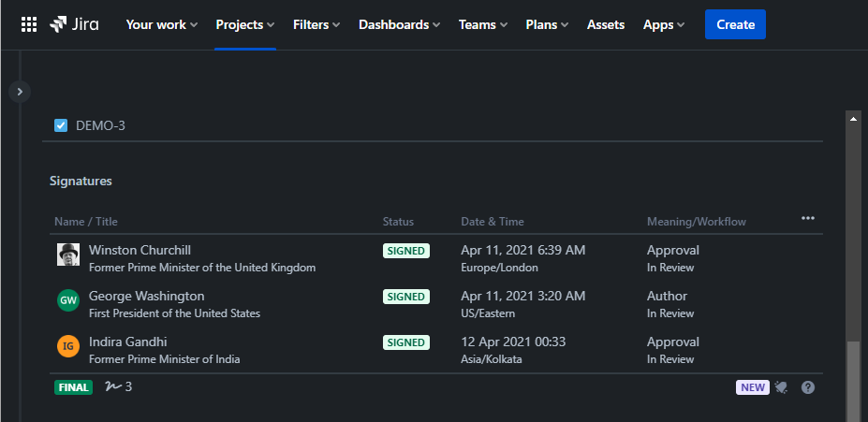Click Indira Gandhi's IG avatar

[x=68, y=346]
